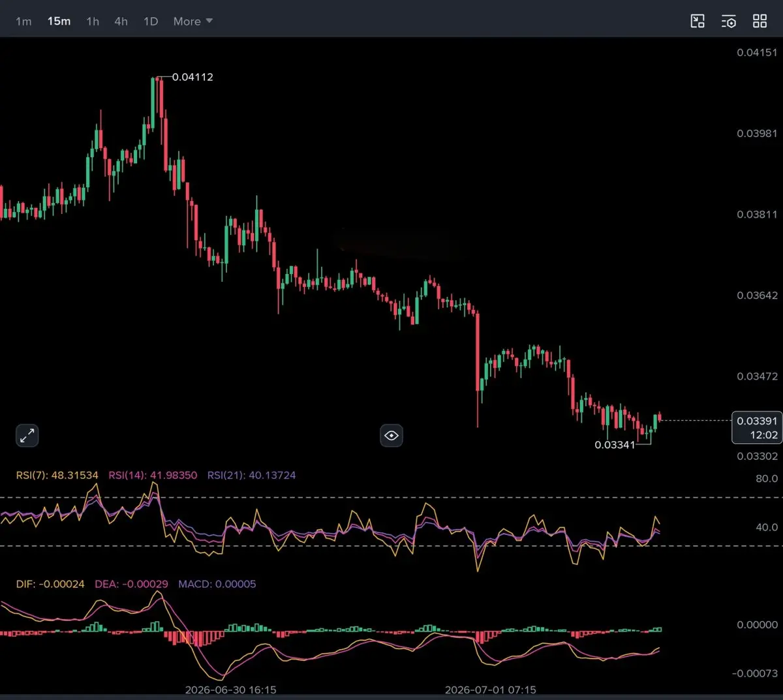Click the 0.03472 price axis value
This screenshot has width=783, height=700.
coord(757,376)
